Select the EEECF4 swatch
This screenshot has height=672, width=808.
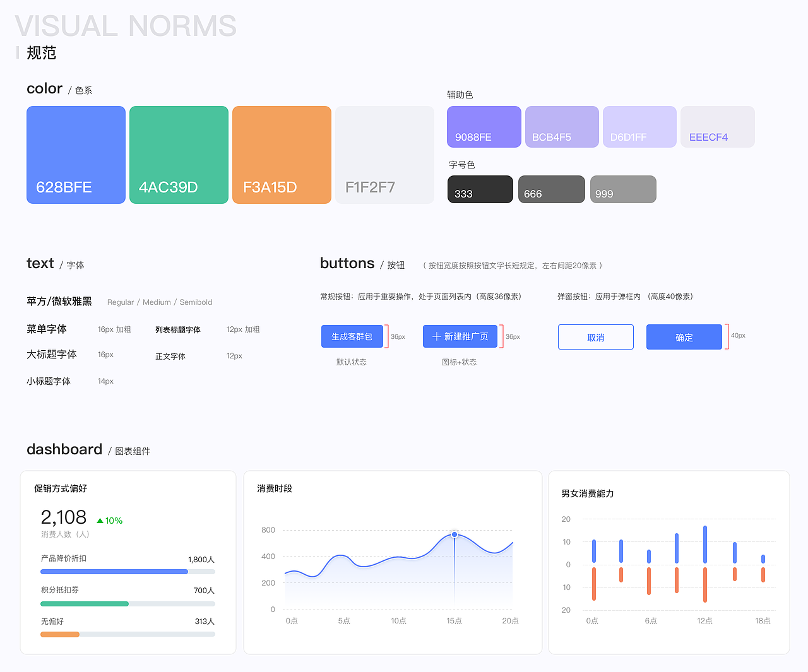pyautogui.click(x=717, y=126)
